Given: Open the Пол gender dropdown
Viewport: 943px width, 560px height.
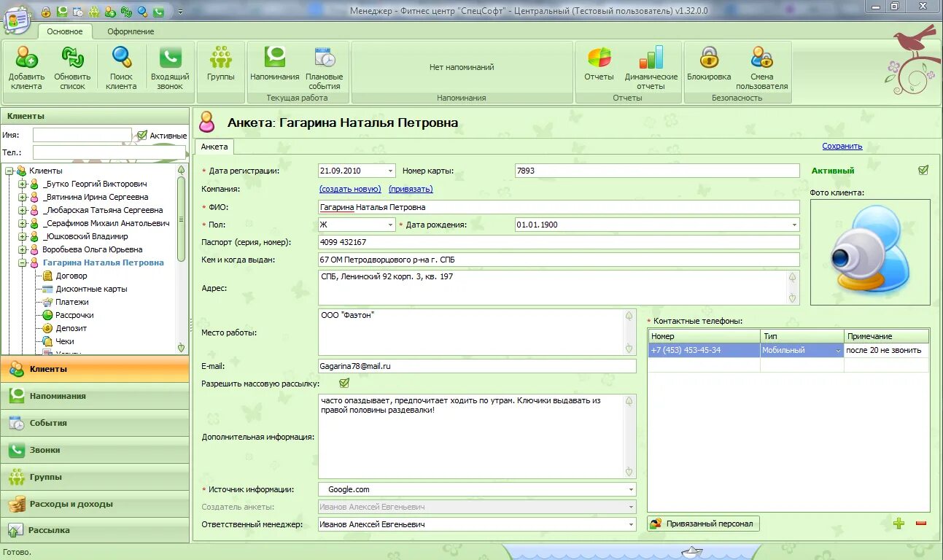Looking at the screenshot, I should tap(390, 225).
